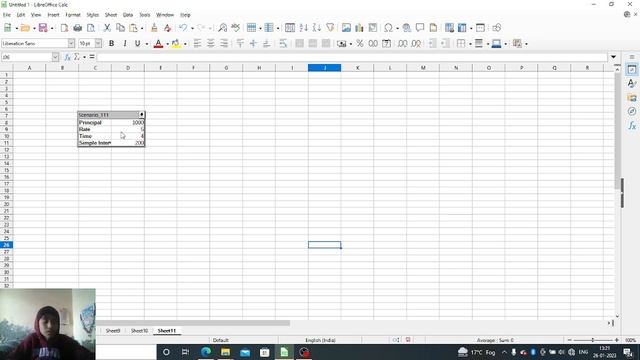Click the Sort ascending icon
Viewport: 640px width, 360px height.
(x=303, y=28)
